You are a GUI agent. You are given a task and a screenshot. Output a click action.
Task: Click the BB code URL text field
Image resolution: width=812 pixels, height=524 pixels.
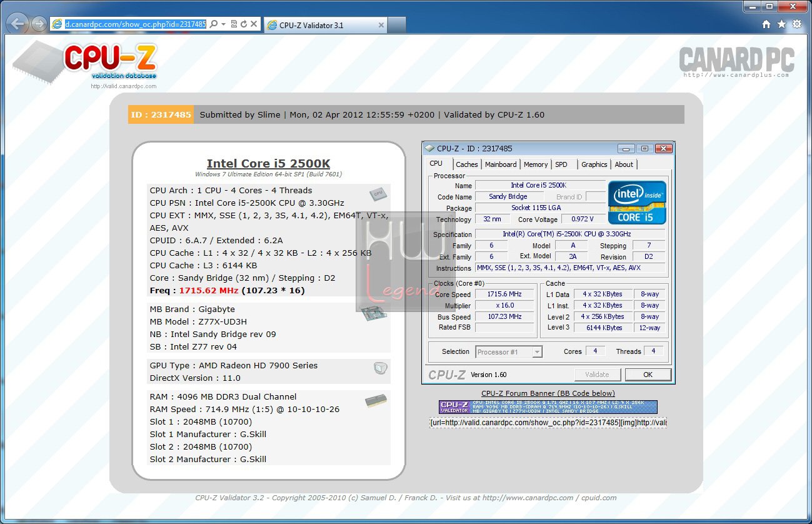[x=548, y=423]
